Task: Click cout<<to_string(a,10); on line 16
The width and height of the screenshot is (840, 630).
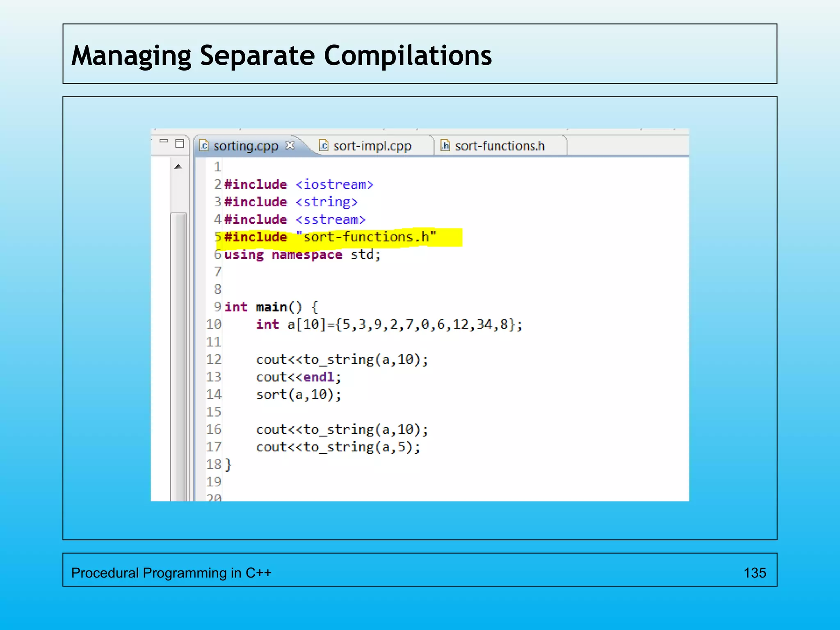Action: (342, 430)
